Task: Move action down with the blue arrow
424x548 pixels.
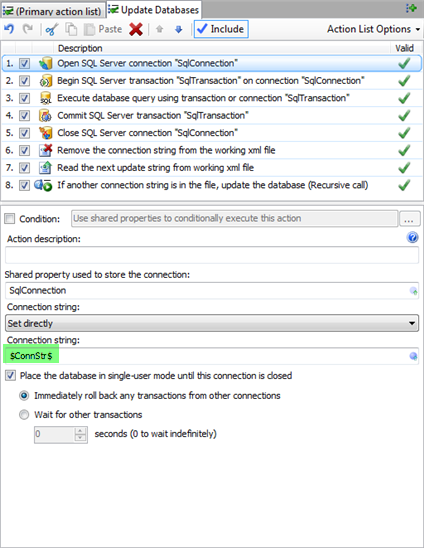Action: tap(179, 29)
